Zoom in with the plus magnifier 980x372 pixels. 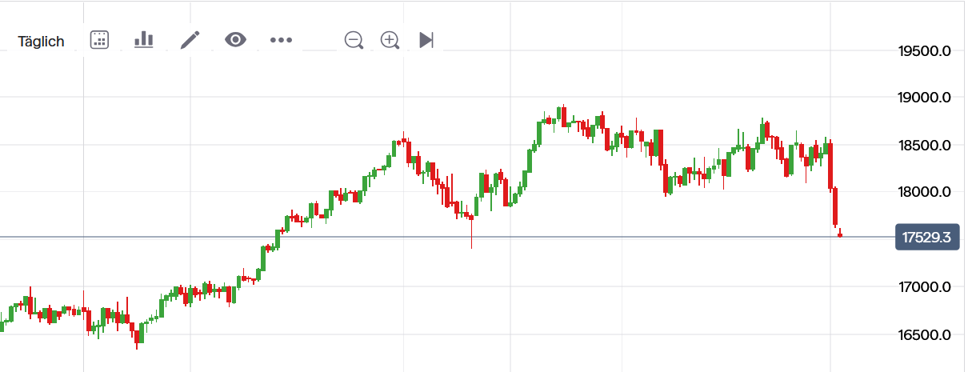(390, 40)
